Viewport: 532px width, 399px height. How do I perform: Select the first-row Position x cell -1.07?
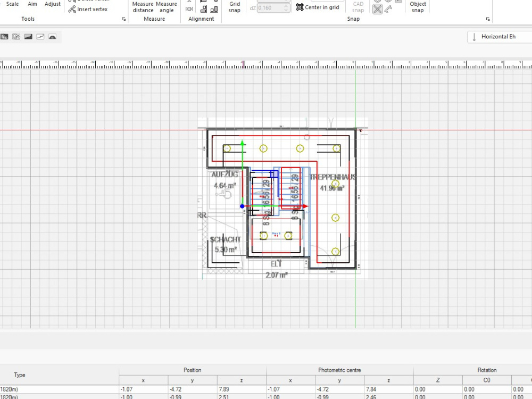(x=143, y=389)
